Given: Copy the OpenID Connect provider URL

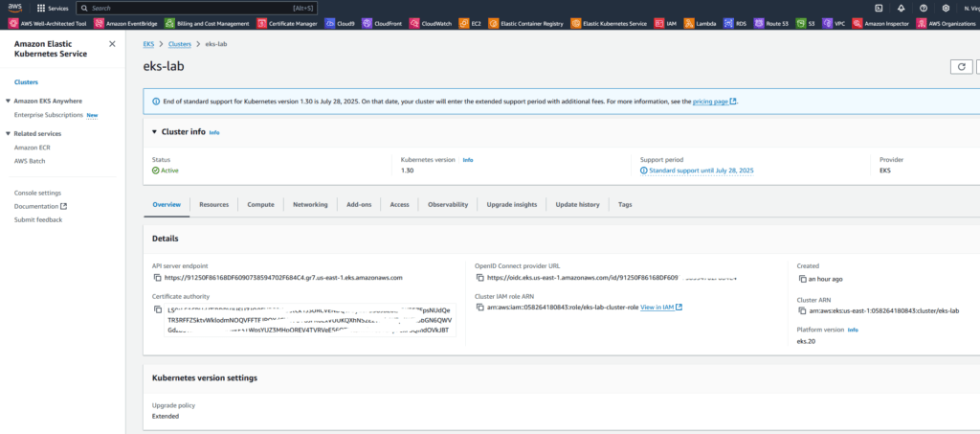Looking at the screenshot, I should click(x=480, y=278).
